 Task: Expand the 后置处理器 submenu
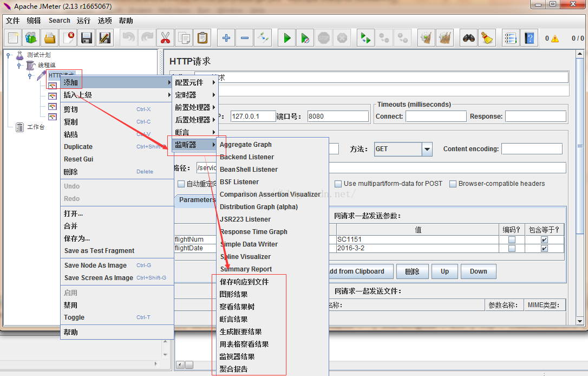point(195,120)
